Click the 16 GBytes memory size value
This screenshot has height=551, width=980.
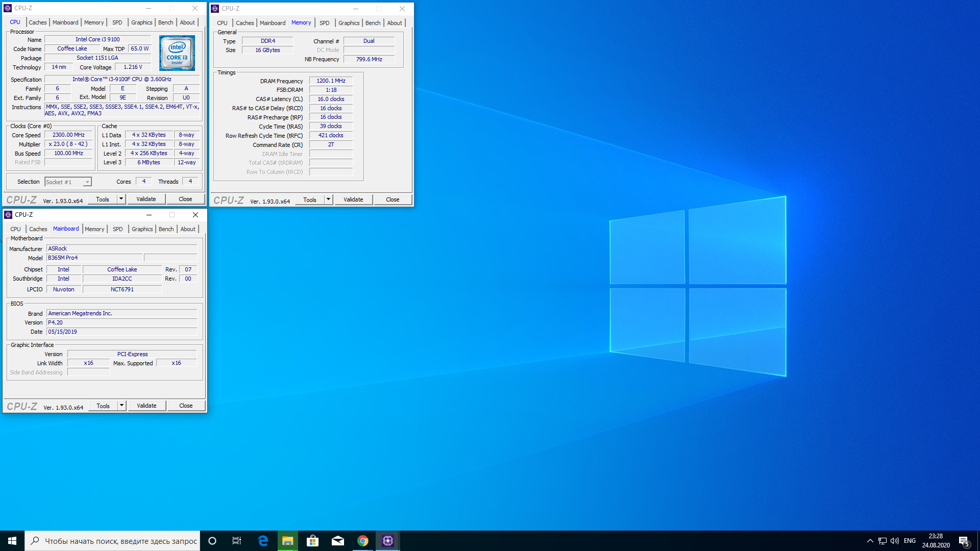[x=267, y=50]
